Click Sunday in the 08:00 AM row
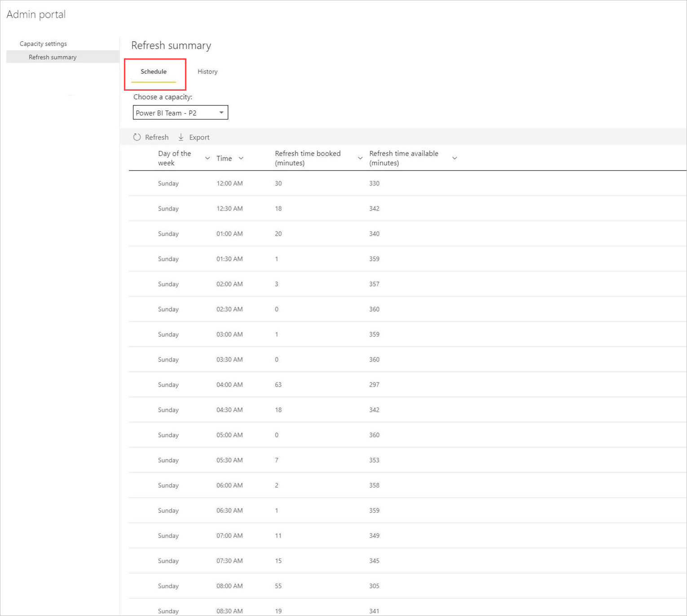Image resolution: width=687 pixels, height=616 pixels. tap(168, 585)
